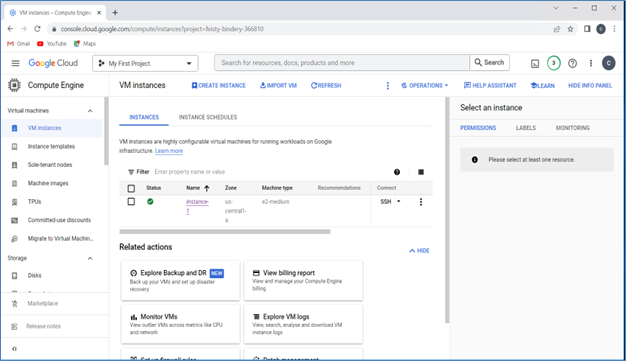The width and height of the screenshot is (626, 361).
Task: Click the running status green check icon
Action: coord(150,202)
